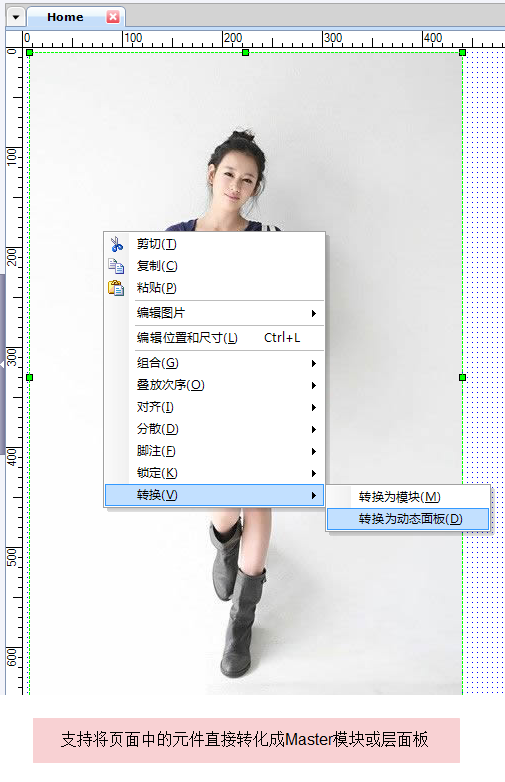
Task: Expand arrow next to 对齐(I)
Action: click(314, 407)
